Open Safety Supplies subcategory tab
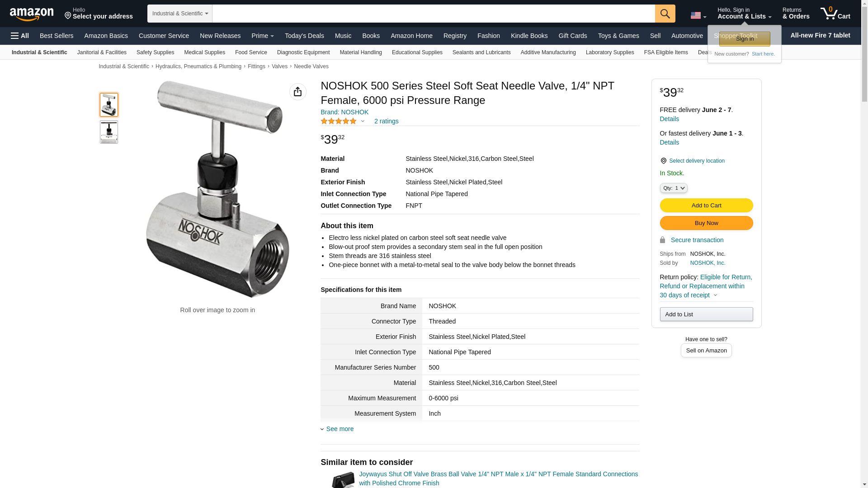 pyautogui.click(x=155, y=52)
